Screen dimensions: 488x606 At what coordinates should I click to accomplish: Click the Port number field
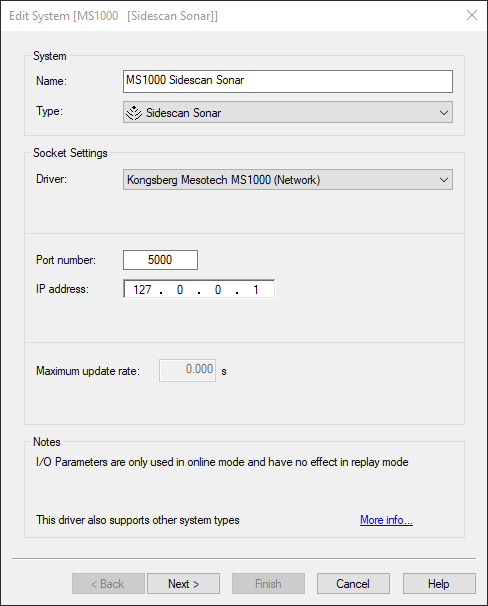pyautogui.click(x=160, y=260)
